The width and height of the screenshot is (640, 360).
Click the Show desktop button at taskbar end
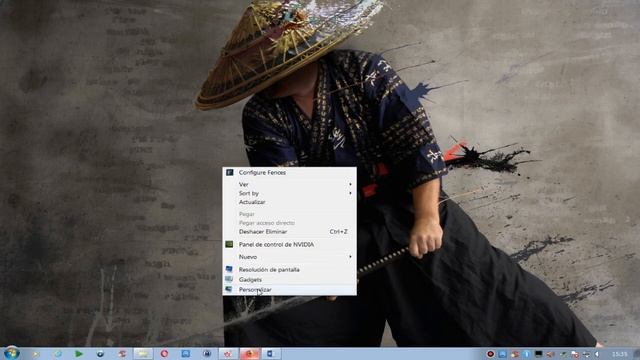[637, 354]
